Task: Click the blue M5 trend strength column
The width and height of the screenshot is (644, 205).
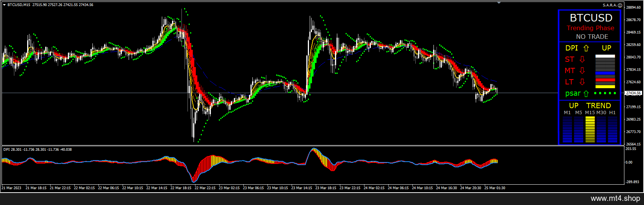Action: point(579,129)
